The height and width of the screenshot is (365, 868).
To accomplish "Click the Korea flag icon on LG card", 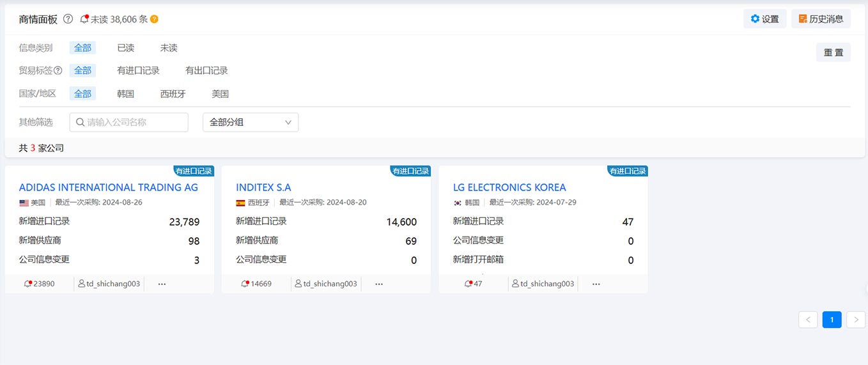I will [458, 203].
